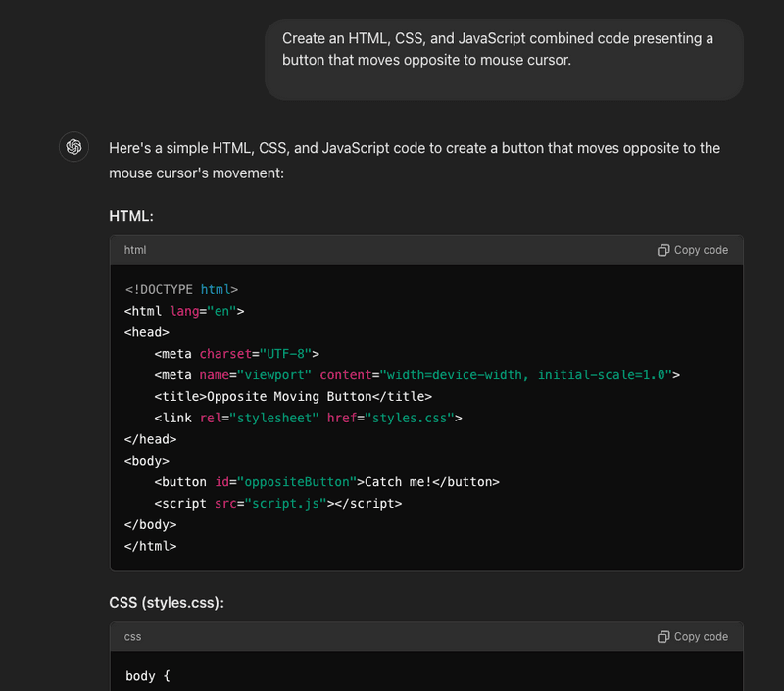The image size is (784, 691).
Task: Click the "Catch me!" button code line
Action: [x=326, y=482]
